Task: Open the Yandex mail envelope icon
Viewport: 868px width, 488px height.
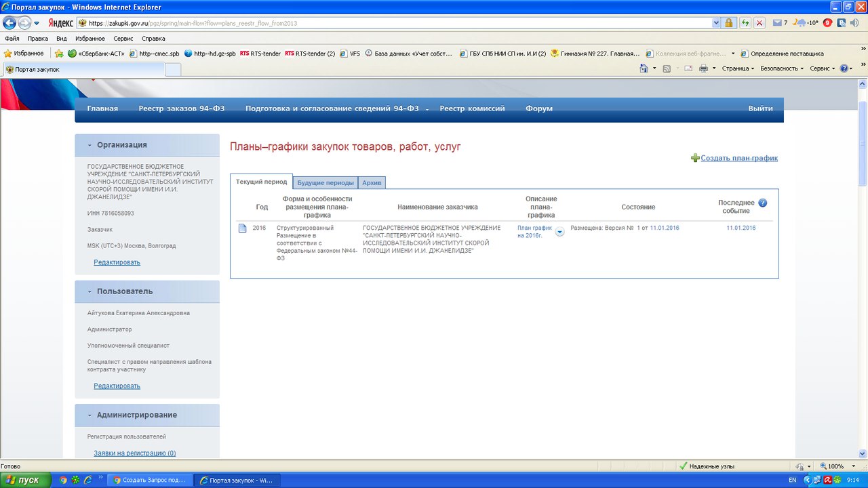Action: pyautogui.click(x=777, y=23)
